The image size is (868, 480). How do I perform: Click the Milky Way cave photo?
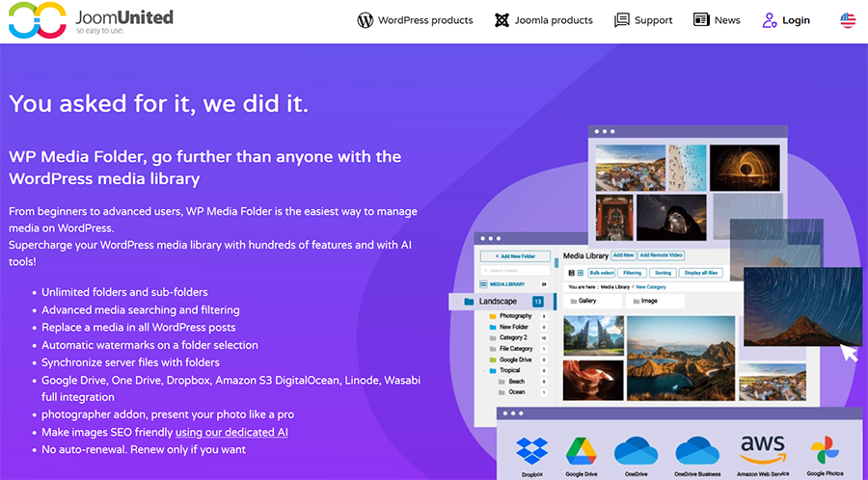tap(671, 217)
